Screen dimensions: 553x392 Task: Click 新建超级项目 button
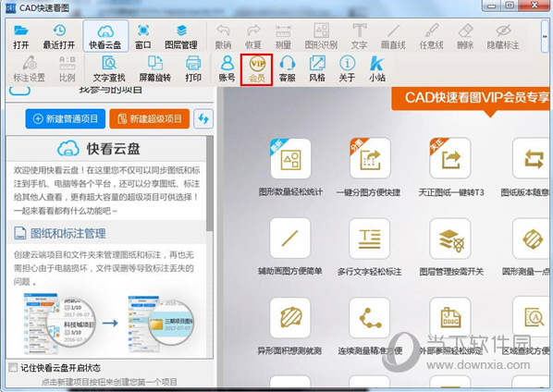(150, 118)
